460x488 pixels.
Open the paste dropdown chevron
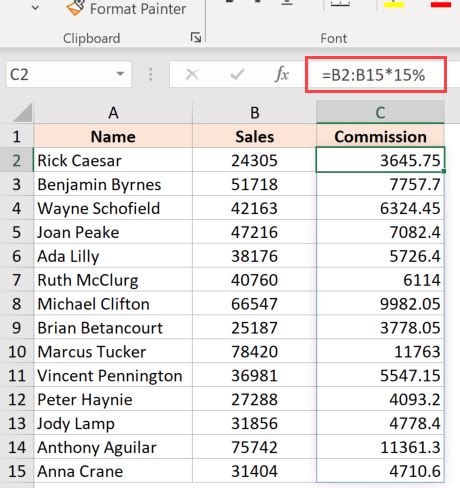click(x=35, y=8)
